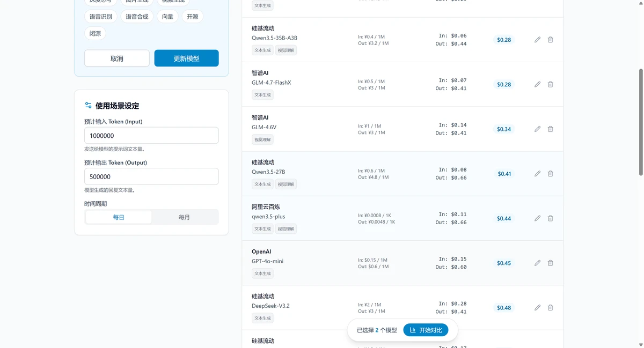Click the 更新模型 button

click(186, 58)
